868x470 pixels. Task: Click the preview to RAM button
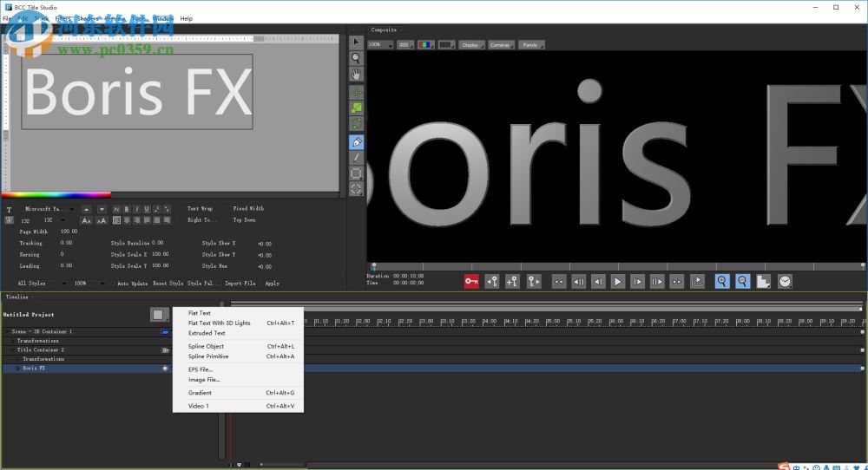point(697,282)
